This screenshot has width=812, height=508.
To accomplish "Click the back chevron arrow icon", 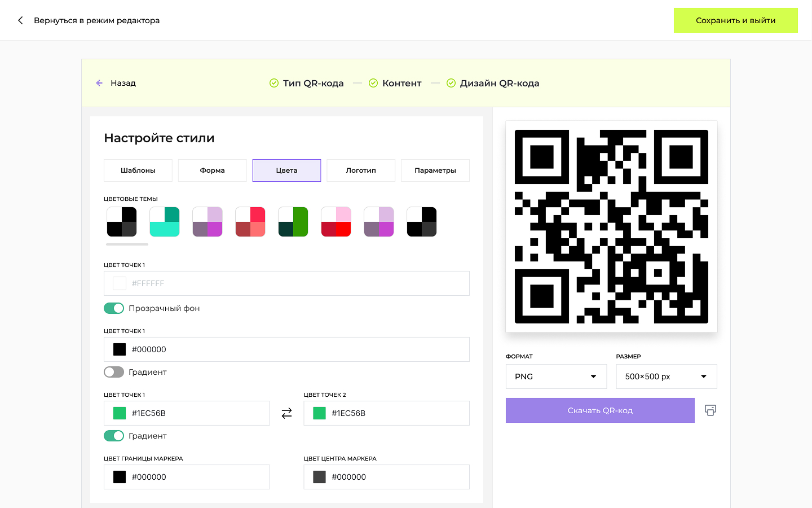I will pyautogui.click(x=20, y=20).
